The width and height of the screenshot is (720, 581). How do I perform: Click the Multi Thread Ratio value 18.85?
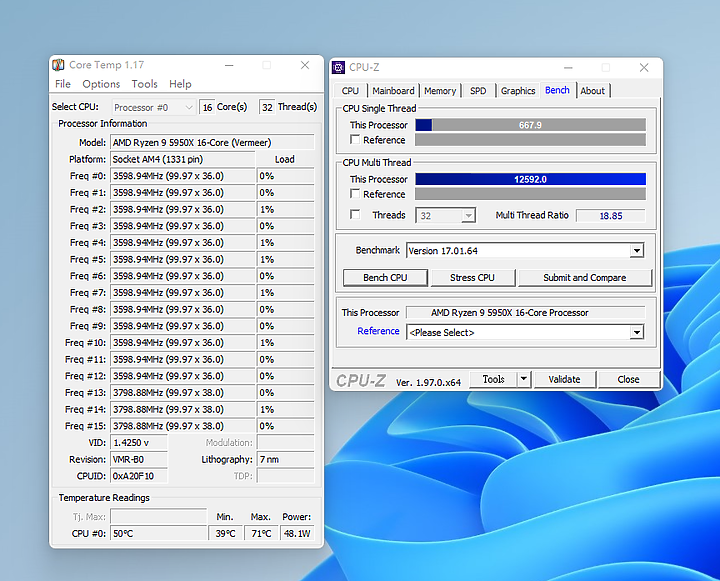[x=611, y=216]
